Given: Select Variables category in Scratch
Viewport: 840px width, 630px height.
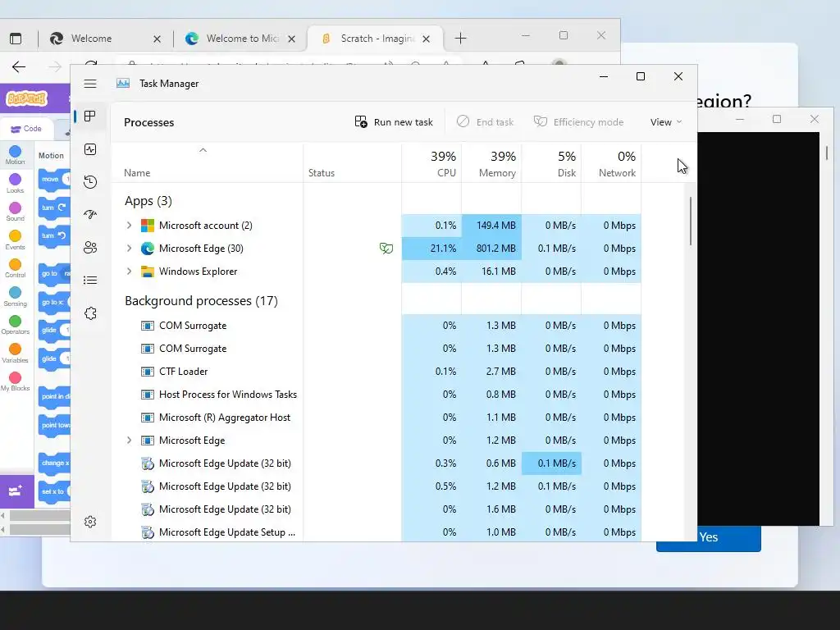Looking at the screenshot, I should click(x=15, y=354).
